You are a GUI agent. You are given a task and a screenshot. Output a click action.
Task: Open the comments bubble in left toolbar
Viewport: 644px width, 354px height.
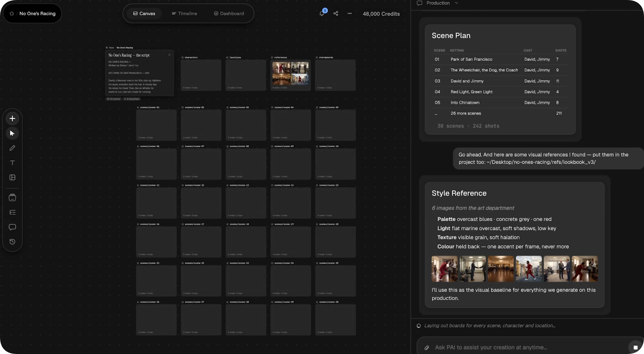click(x=12, y=227)
